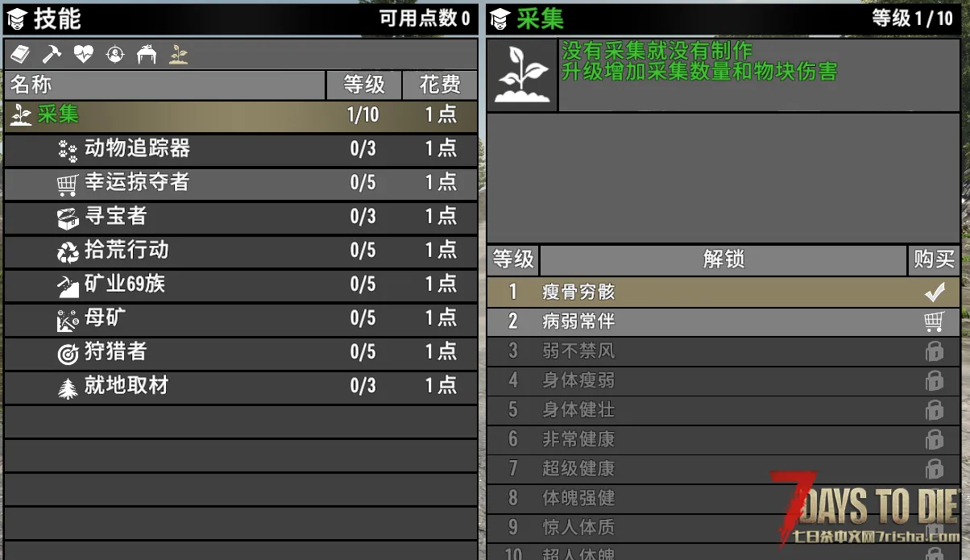This screenshot has width=970, height=560.
Task: Select the 采集 parent skill row
Action: [x=240, y=115]
